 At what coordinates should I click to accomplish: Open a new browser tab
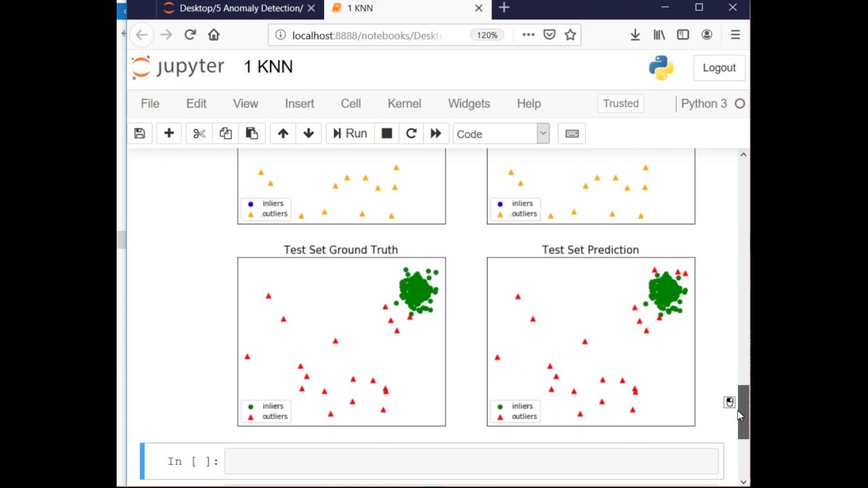(504, 8)
